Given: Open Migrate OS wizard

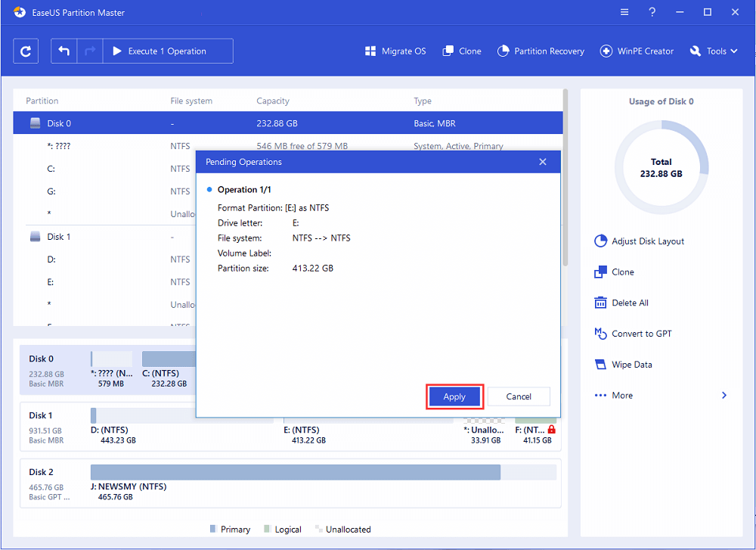Looking at the screenshot, I should [395, 51].
